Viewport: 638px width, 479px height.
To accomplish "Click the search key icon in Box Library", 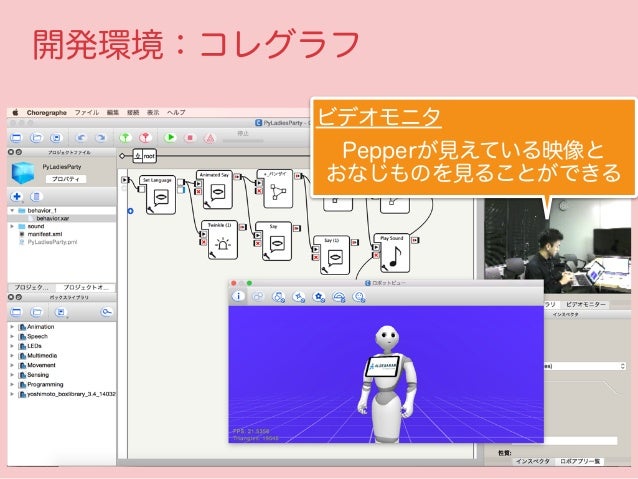I will coord(106,313).
